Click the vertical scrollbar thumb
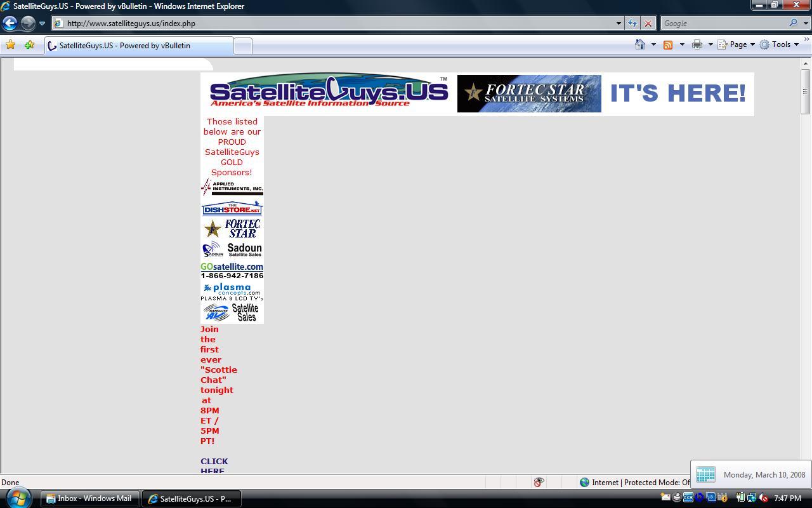 (x=806, y=91)
